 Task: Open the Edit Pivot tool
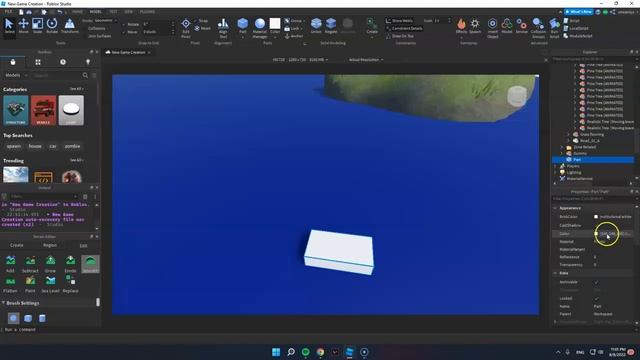(186, 28)
